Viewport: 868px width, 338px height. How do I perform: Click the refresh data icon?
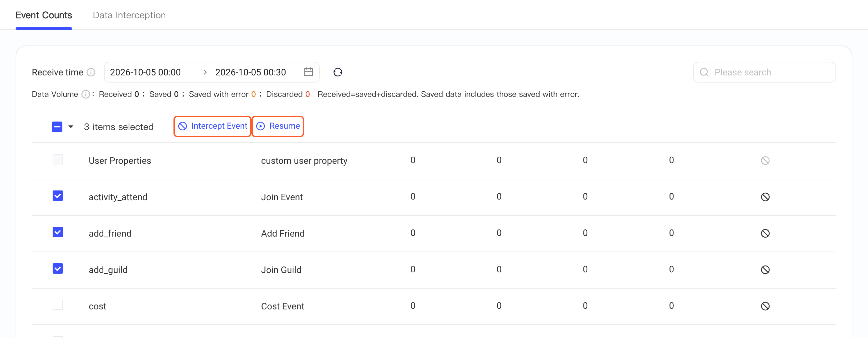click(338, 72)
